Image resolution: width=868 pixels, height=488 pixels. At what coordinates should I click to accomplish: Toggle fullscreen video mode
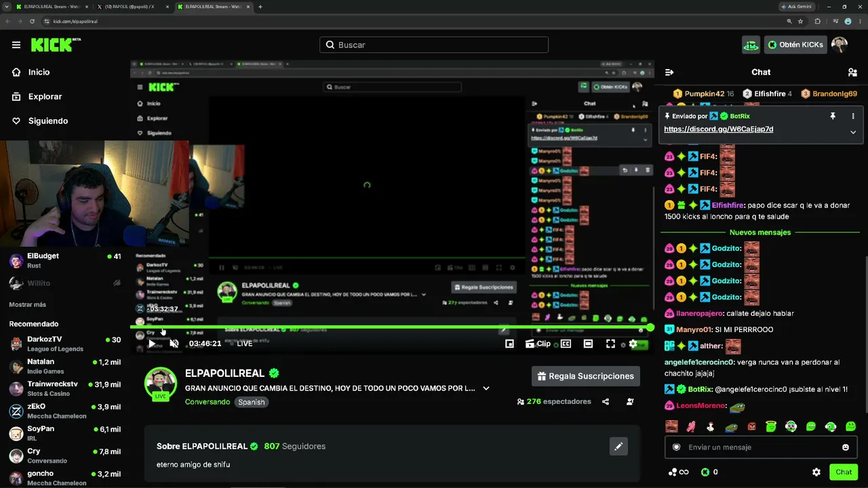pyautogui.click(x=610, y=344)
